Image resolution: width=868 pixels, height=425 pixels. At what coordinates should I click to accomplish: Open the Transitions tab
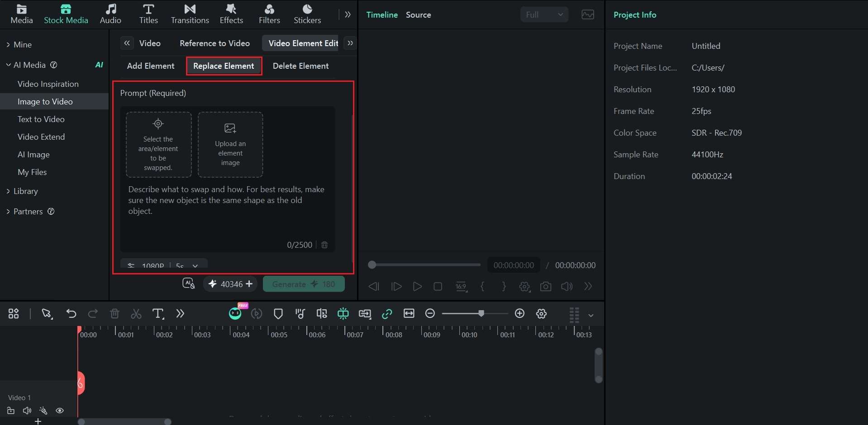(190, 14)
